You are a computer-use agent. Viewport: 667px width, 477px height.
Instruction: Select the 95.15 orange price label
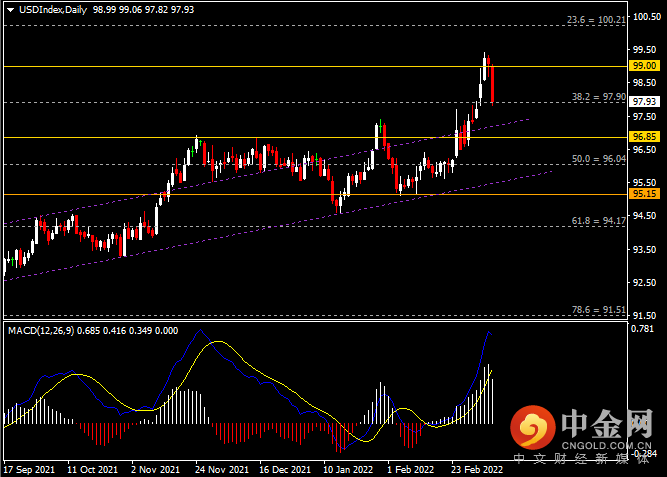(x=644, y=194)
